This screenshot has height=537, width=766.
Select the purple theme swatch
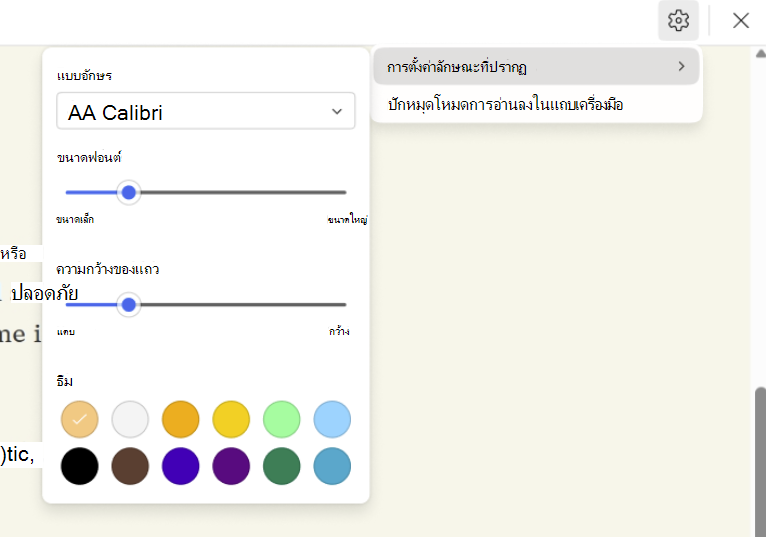[x=231, y=466]
